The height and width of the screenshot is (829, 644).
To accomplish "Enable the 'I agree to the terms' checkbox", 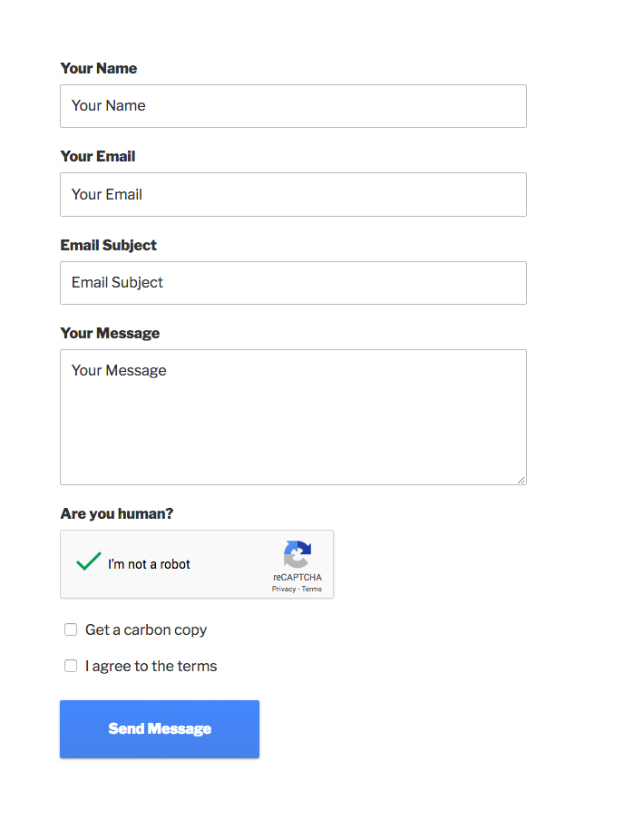I will [71, 666].
